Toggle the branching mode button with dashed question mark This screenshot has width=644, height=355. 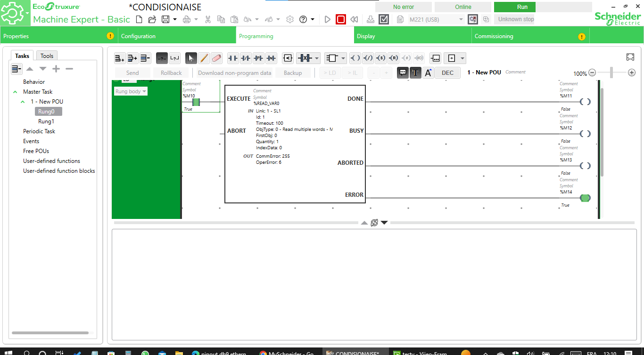(162, 58)
